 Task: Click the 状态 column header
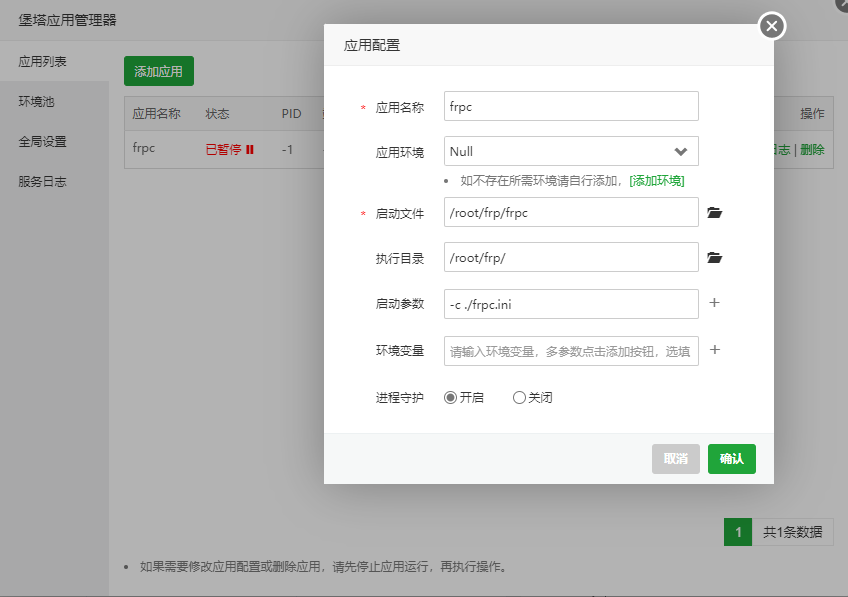pos(217,114)
